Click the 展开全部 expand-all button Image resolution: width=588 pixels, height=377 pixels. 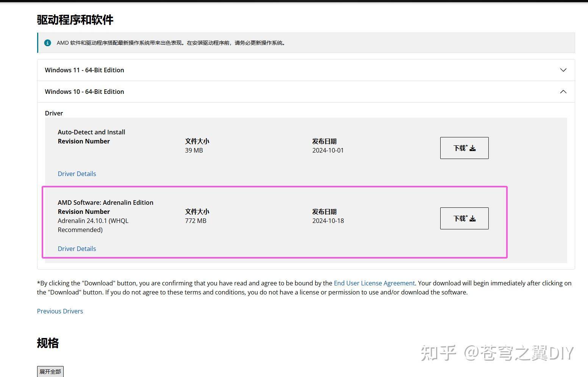click(x=50, y=372)
